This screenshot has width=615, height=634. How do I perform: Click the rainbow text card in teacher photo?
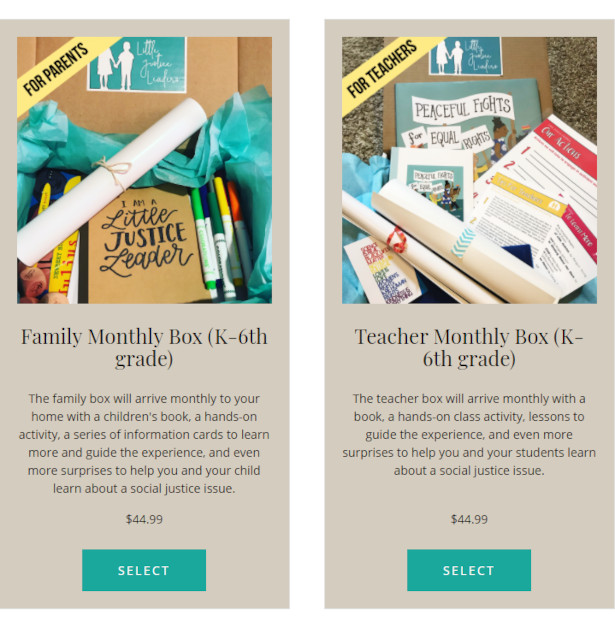click(x=382, y=271)
